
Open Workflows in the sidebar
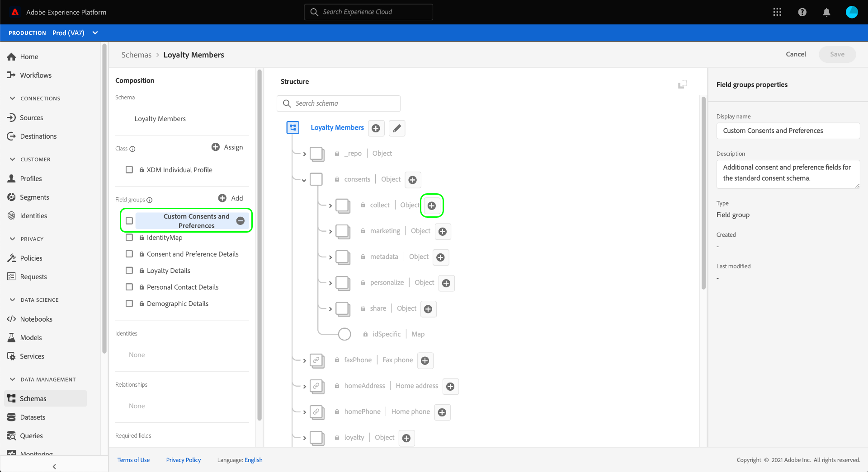click(x=36, y=75)
